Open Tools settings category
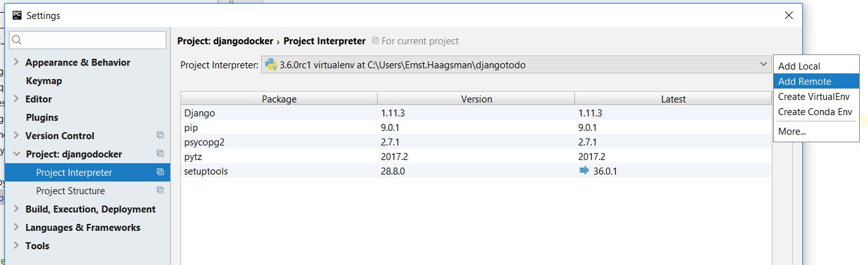This screenshot has width=868, height=265. [x=37, y=245]
